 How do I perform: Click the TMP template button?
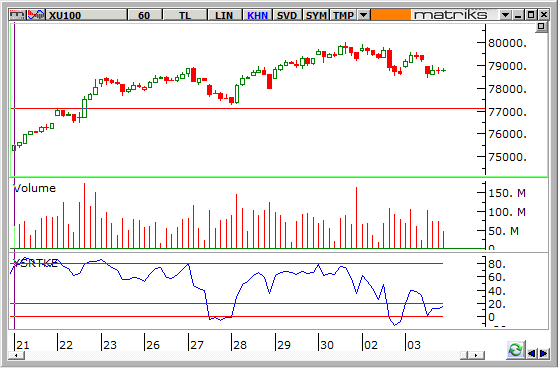[x=344, y=15]
